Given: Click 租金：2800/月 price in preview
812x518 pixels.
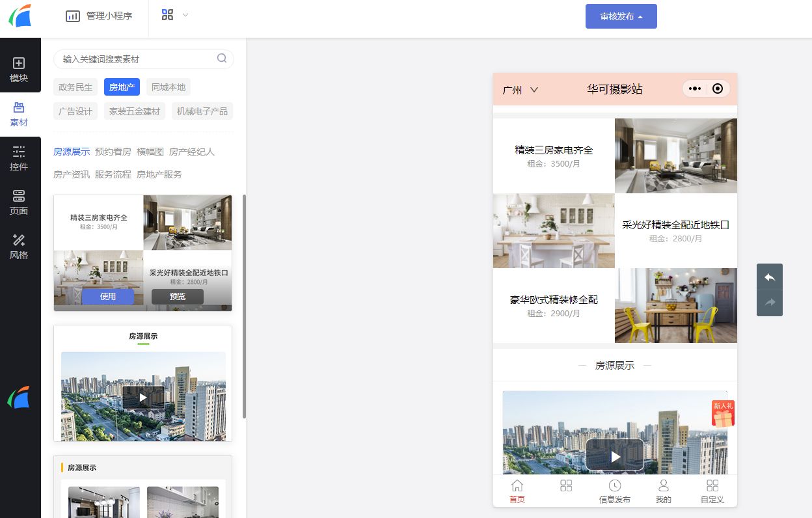Looking at the screenshot, I should coord(676,239).
